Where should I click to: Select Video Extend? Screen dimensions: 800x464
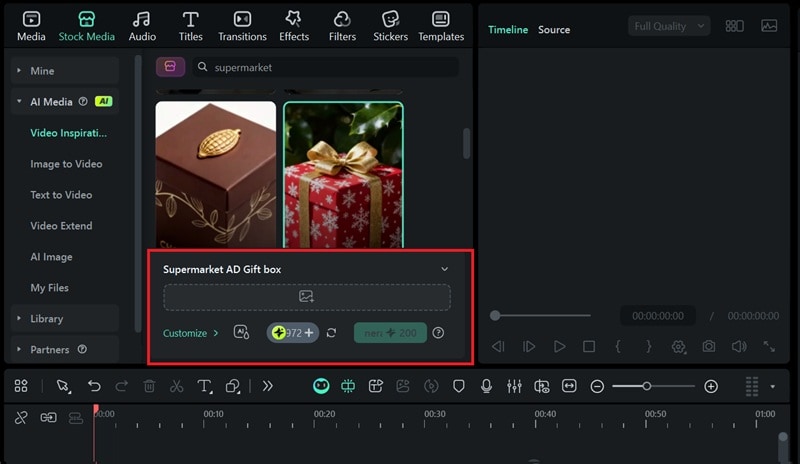[61, 226]
